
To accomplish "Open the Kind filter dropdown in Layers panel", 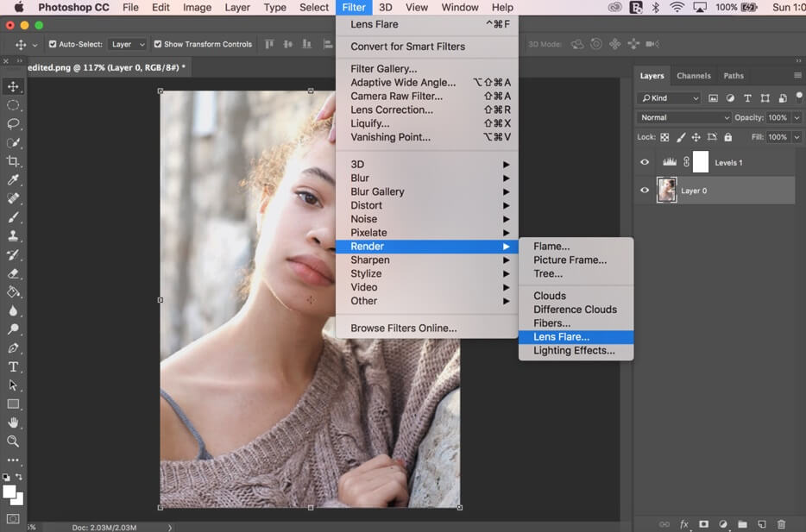I will coord(668,97).
